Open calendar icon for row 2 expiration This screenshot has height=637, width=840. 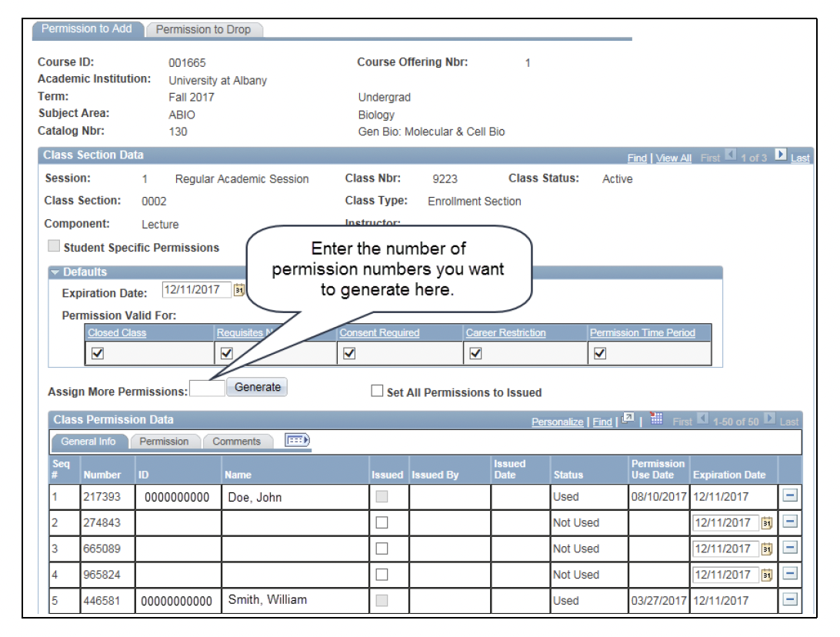click(x=766, y=523)
